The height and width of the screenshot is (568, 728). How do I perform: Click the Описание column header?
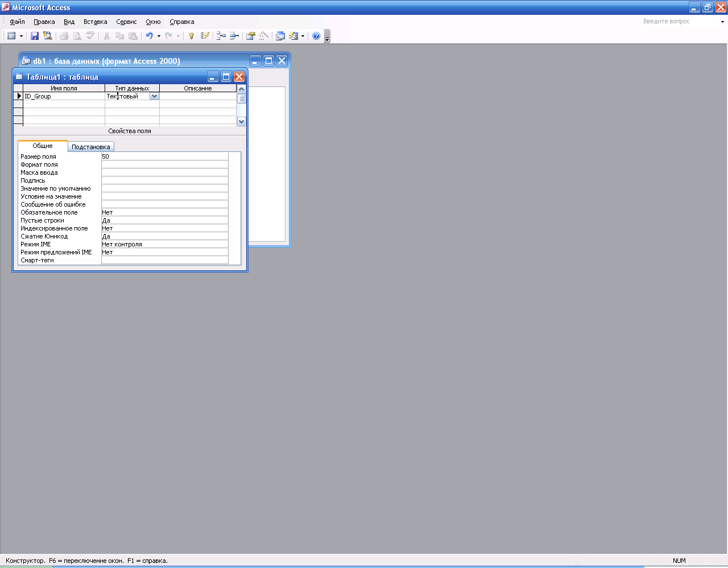pos(198,88)
